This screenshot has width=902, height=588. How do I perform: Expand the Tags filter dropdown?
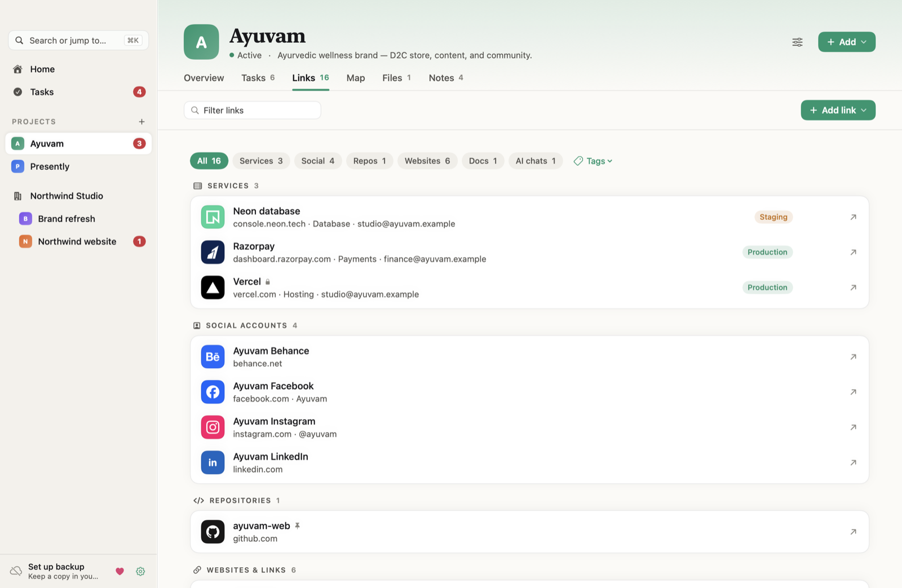click(x=593, y=161)
